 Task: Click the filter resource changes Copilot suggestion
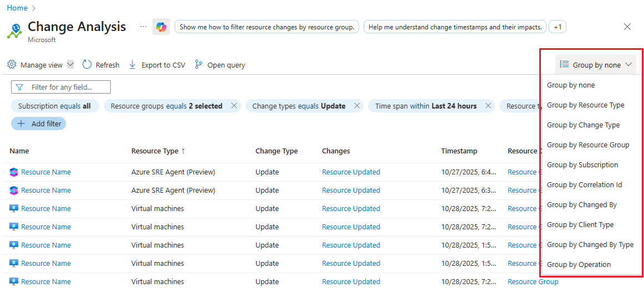267,27
